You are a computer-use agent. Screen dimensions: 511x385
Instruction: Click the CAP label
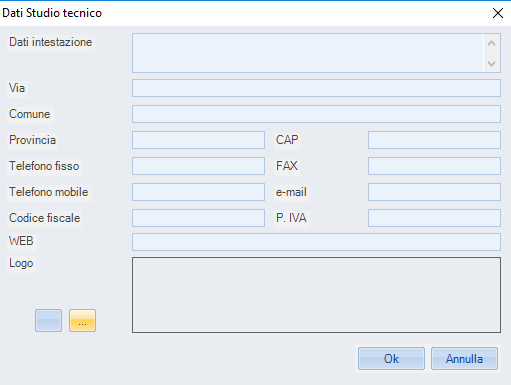point(287,140)
